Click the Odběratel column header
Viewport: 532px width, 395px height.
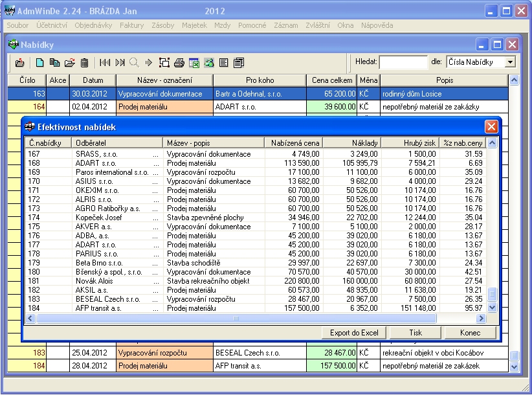pos(117,143)
